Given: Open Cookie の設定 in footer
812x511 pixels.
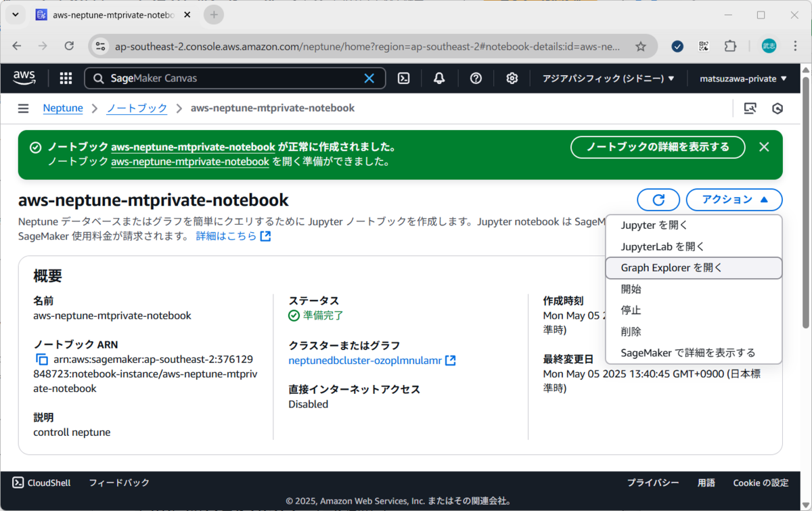Looking at the screenshot, I should [x=761, y=483].
